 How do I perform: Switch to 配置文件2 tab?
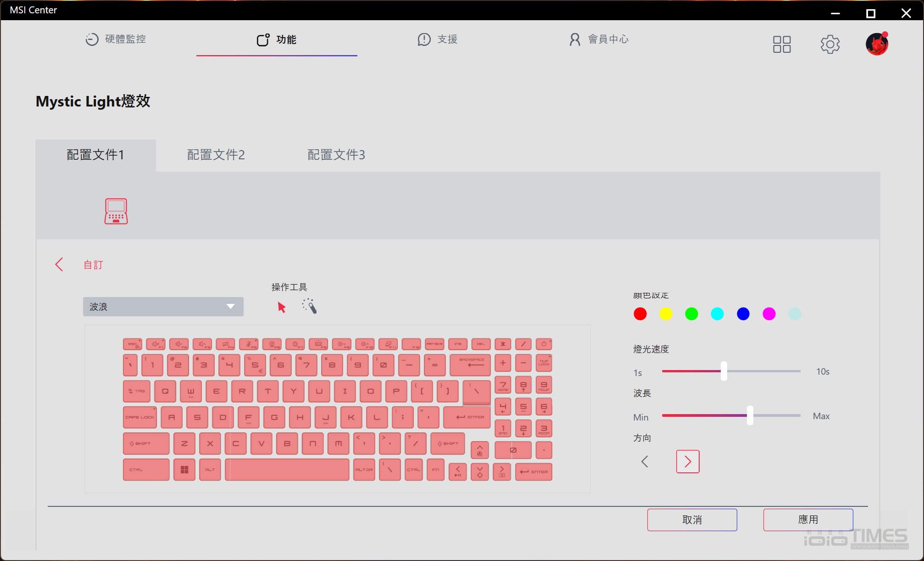coord(216,155)
